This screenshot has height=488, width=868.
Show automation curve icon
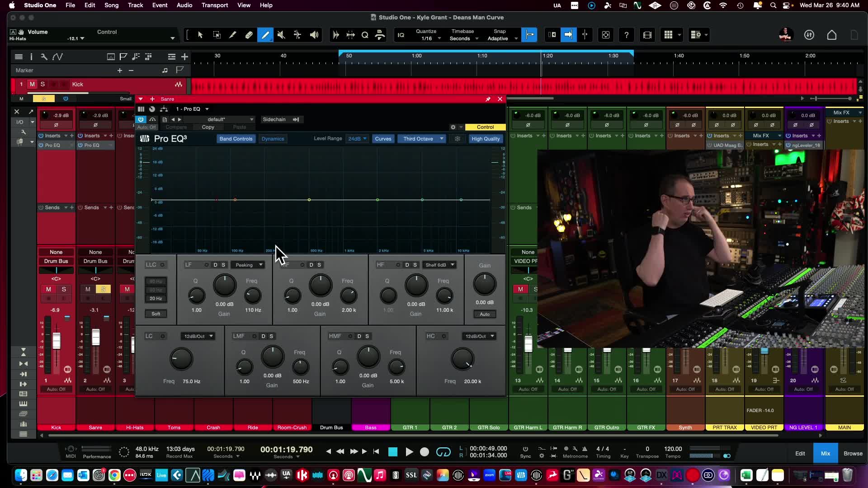coord(58,56)
